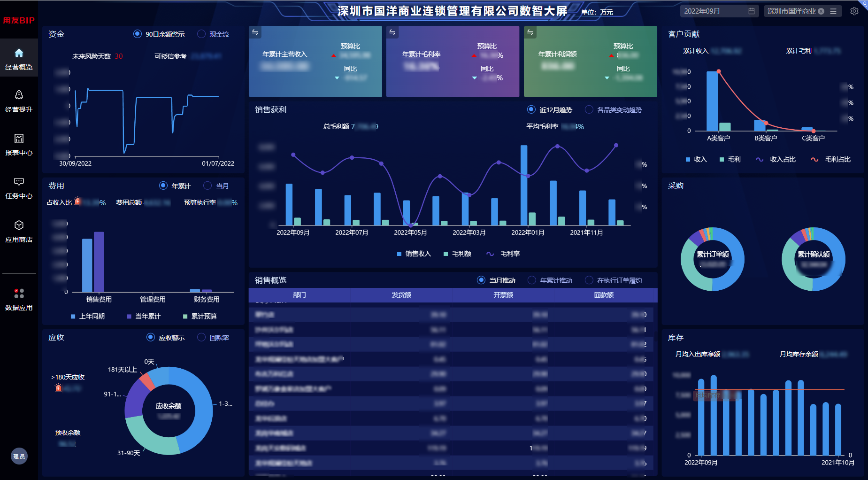
Task: Switch to 年累计推动 in 销售概览
Action: pyautogui.click(x=532, y=280)
